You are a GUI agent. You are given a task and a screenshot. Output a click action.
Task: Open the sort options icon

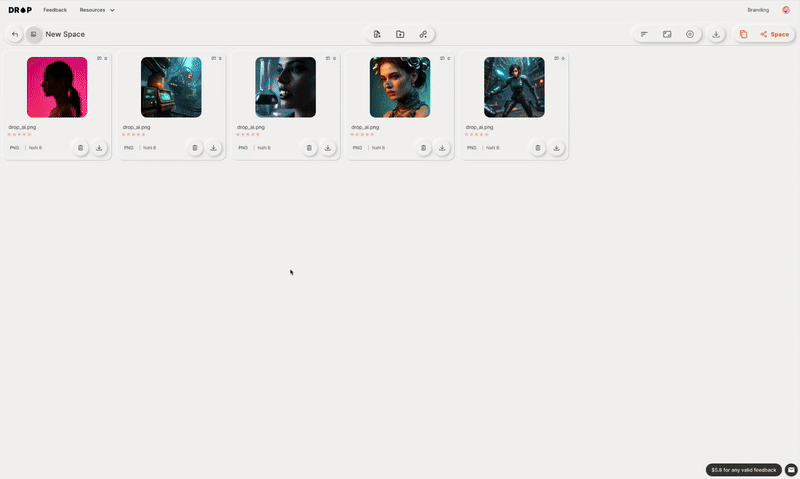(644, 34)
